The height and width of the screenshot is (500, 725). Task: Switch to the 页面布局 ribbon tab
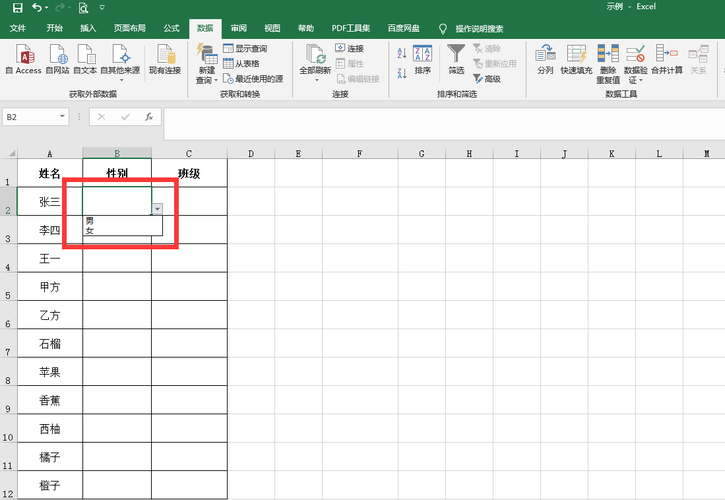pos(130,28)
